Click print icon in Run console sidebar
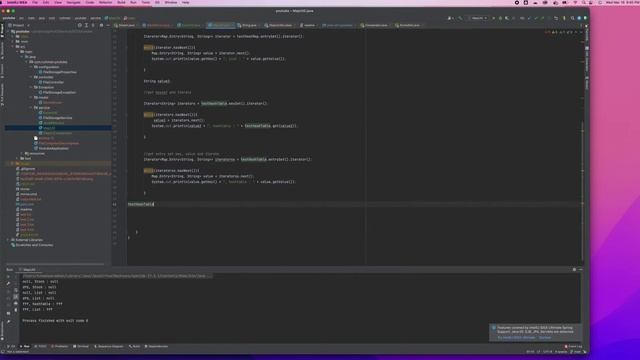 pos(16,304)
